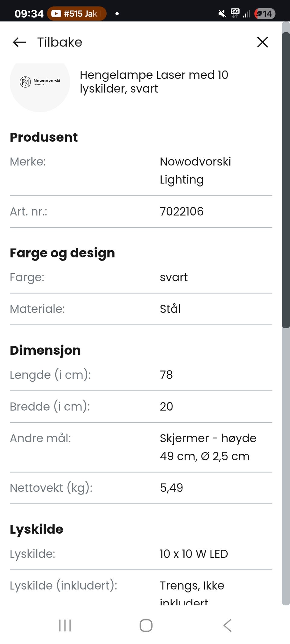Image resolution: width=290 pixels, height=644 pixels.
Task: Tap the back arrow icon
Action: pos(19,42)
